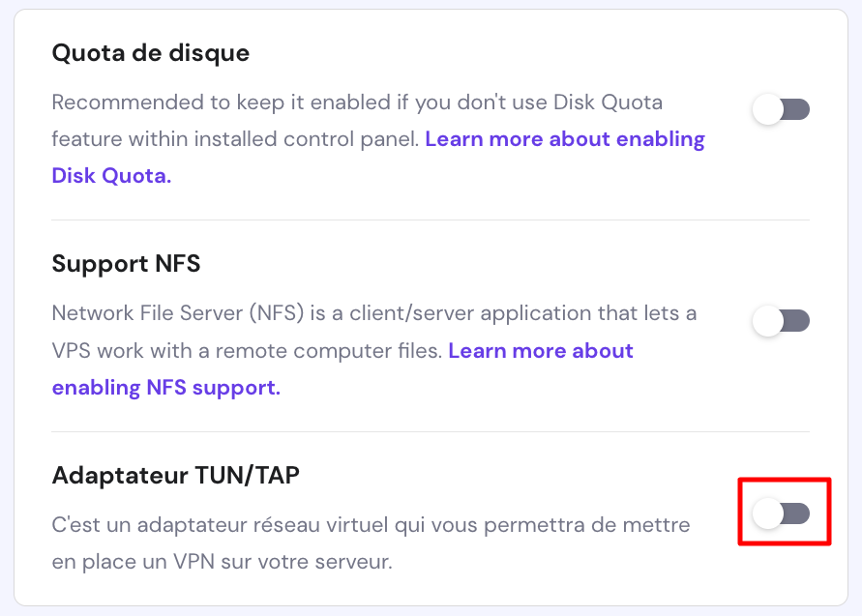Screen dimensions: 862x616
Task: Click the bold Disk Quota link text
Action: pos(111,176)
